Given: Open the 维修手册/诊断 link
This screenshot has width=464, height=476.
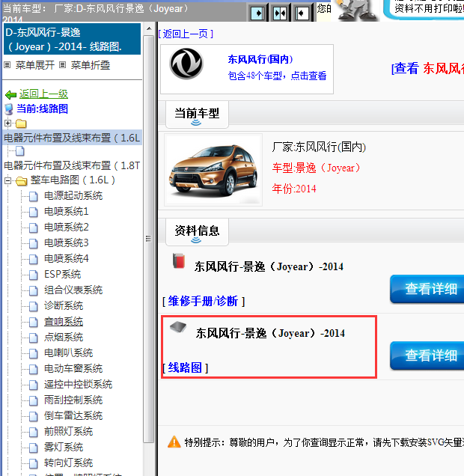Looking at the screenshot, I should point(204,301).
